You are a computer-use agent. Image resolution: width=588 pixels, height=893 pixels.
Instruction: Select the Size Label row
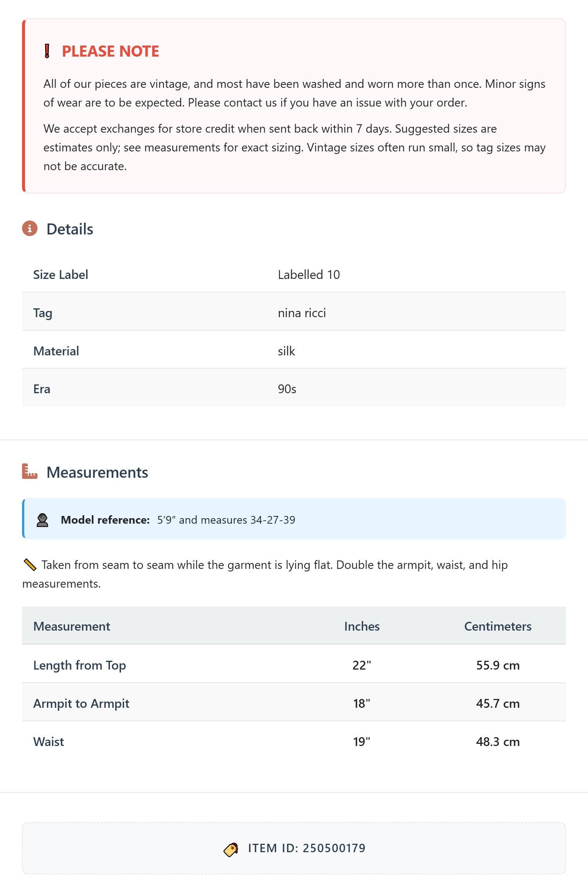point(294,275)
